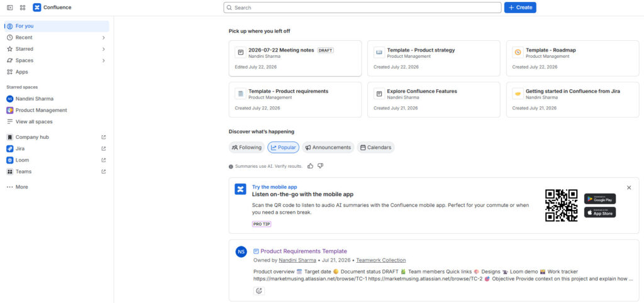
Task: Focus the Search field
Action: 362,8
